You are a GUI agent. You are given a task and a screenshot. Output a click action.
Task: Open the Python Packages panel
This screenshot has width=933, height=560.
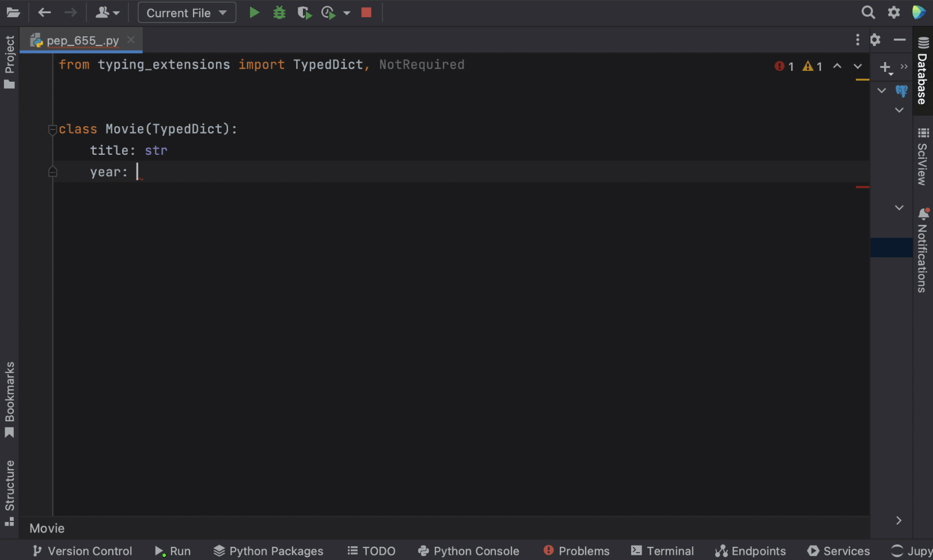(268, 551)
